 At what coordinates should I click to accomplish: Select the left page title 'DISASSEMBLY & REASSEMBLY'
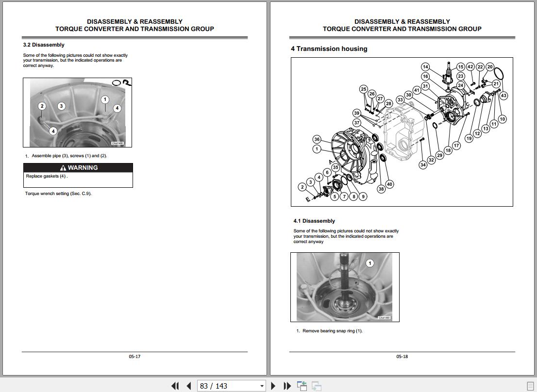[134, 21]
